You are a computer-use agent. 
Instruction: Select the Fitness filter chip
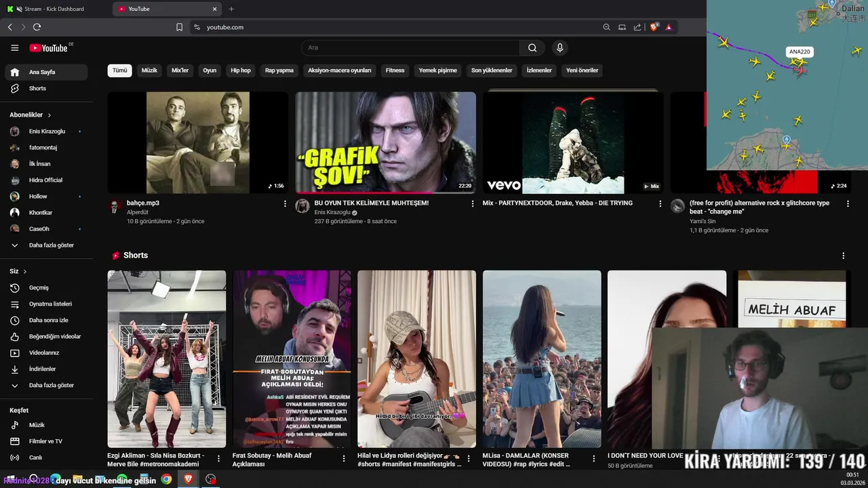pos(395,70)
